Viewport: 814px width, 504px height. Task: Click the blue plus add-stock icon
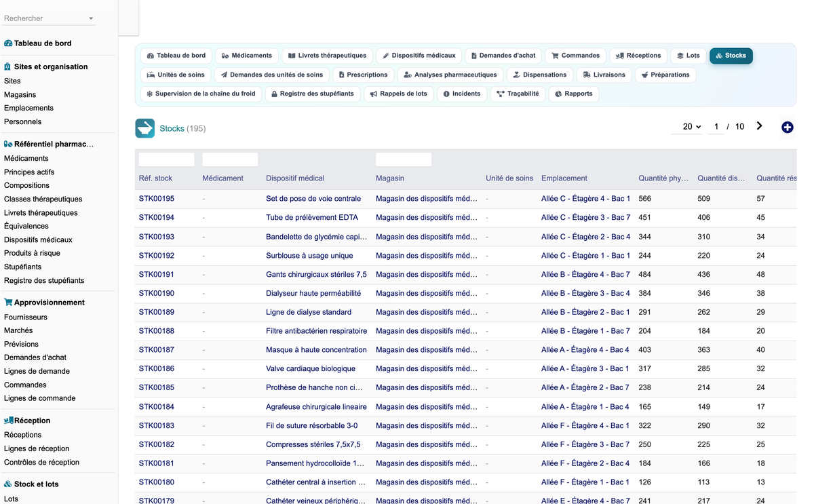click(787, 127)
